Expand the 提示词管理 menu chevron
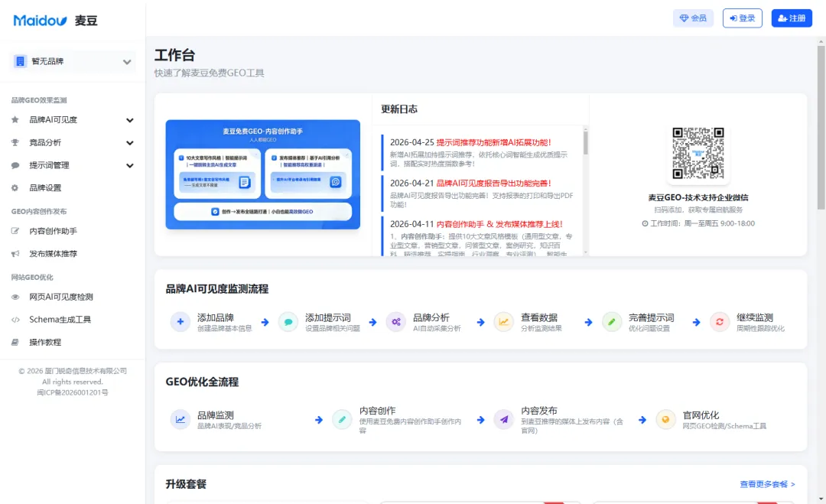The width and height of the screenshot is (826, 504). 129,165
